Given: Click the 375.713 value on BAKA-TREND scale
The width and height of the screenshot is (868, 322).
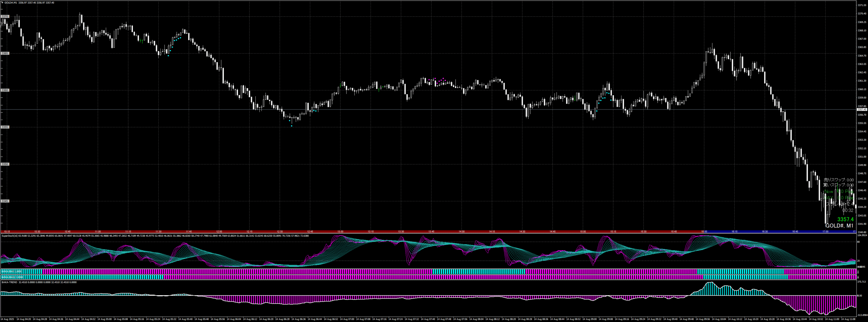Looking at the screenshot, I should [862, 282].
